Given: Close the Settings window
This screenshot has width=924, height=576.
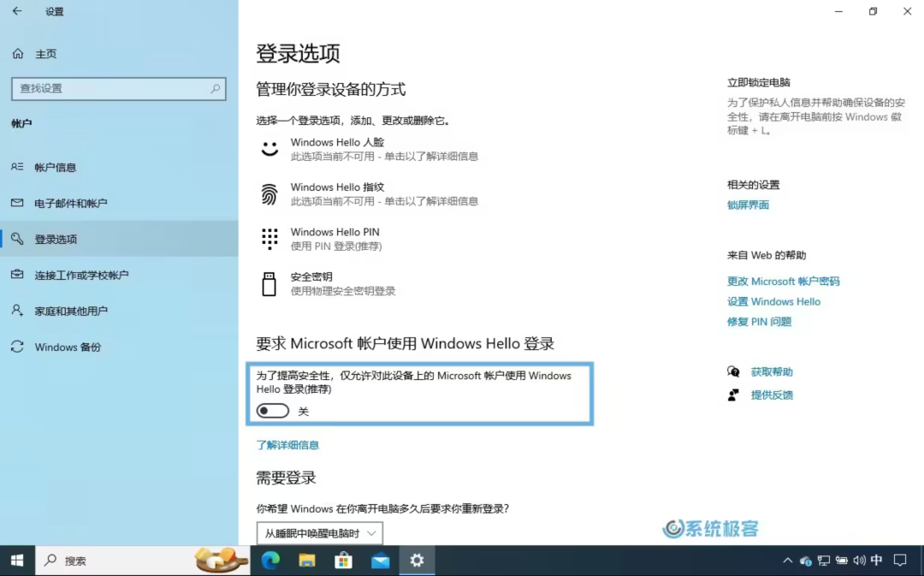Looking at the screenshot, I should (x=907, y=11).
